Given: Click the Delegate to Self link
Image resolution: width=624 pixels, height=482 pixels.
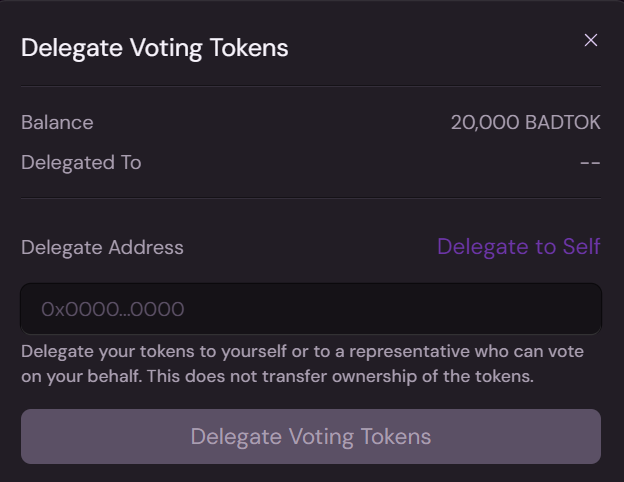Looking at the screenshot, I should [518, 246].
